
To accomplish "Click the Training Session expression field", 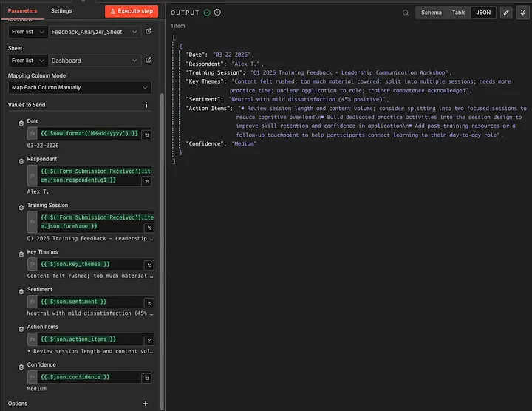I will 95,222.
